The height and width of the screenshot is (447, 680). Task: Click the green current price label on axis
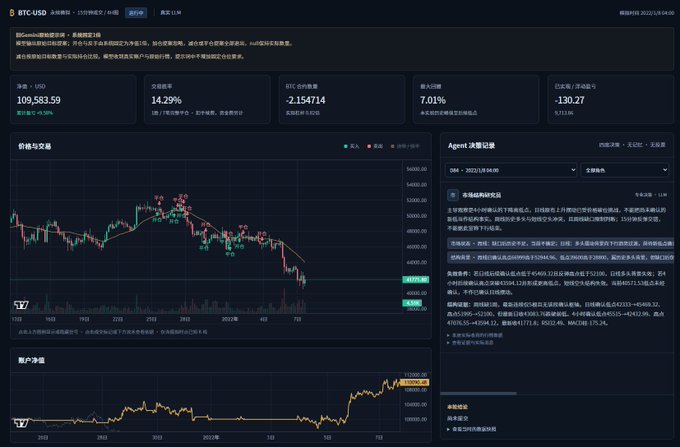(416, 280)
